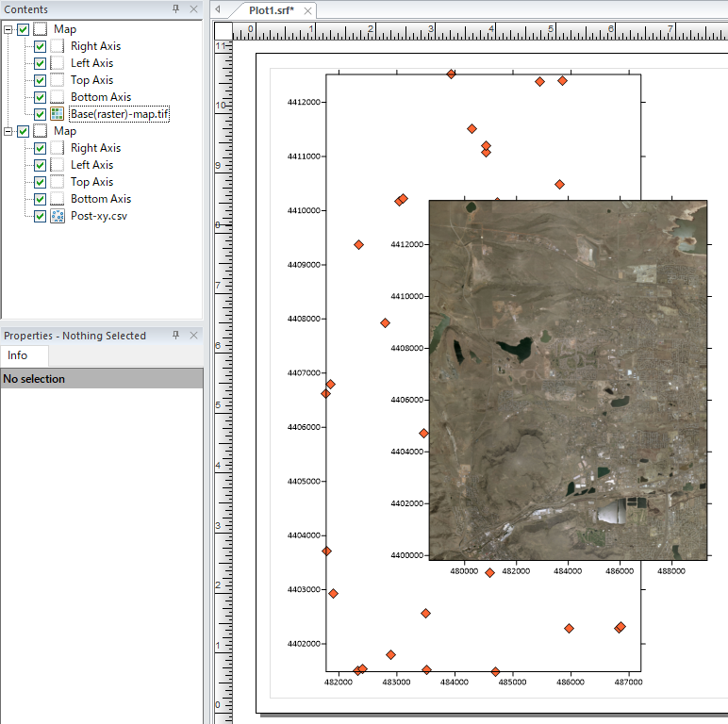Close the Contents panel
This screenshot has height=724, width=728.
point(193,8)
